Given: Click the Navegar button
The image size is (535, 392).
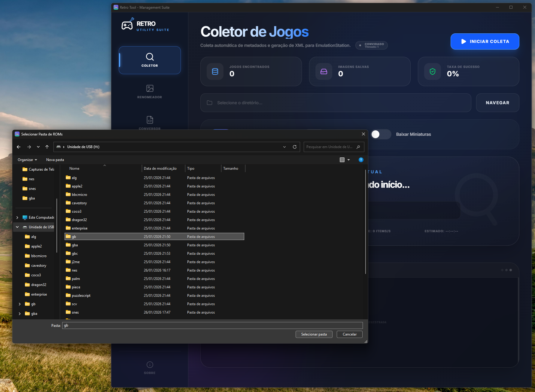Looking at the screenshot, I should click(497, 103).
